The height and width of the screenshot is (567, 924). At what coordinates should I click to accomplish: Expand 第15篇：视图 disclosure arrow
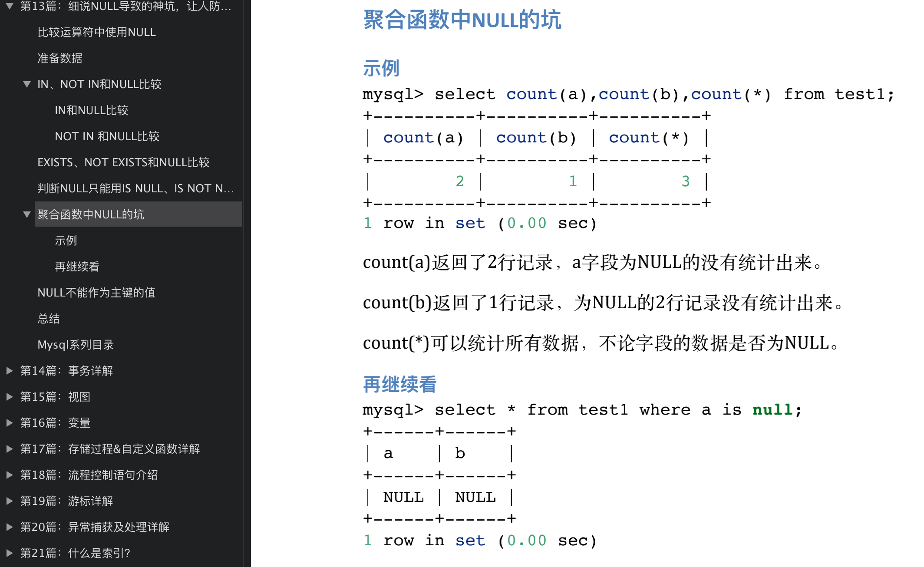pyautogui.click(x=10, y=397)
